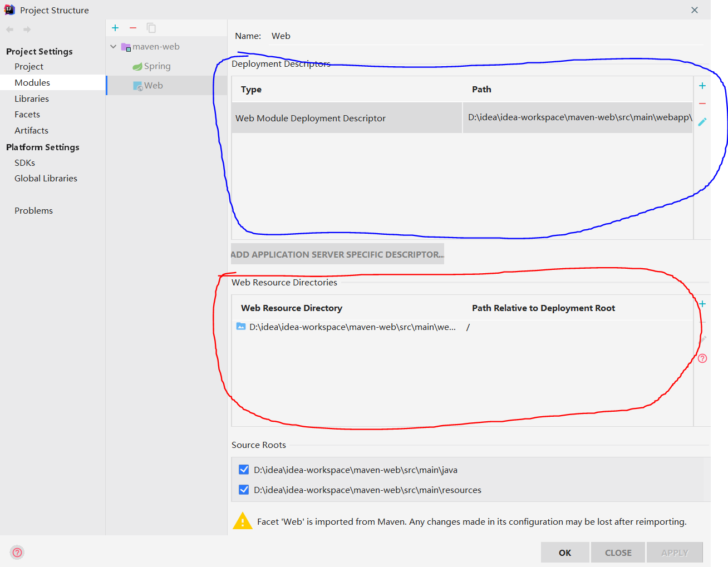Remove the deployment descriptor
Screen dimensions: 728x567
point(702,103)
